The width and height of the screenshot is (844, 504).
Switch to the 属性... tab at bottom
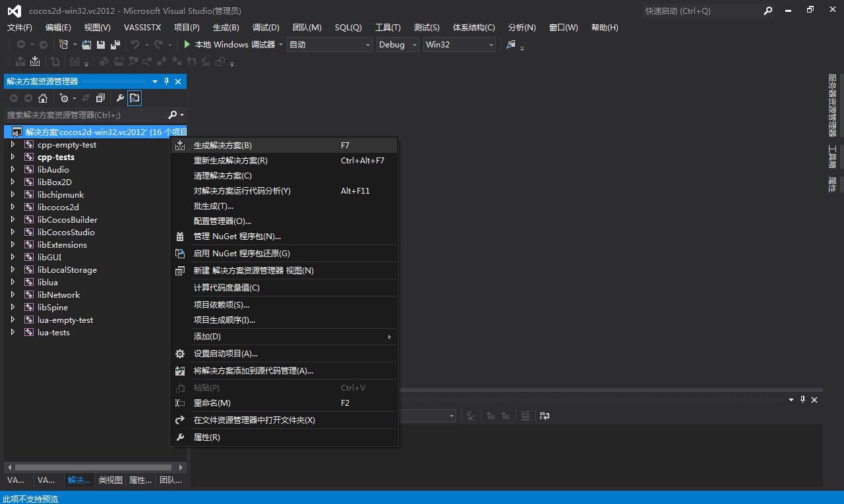[140, 480]
